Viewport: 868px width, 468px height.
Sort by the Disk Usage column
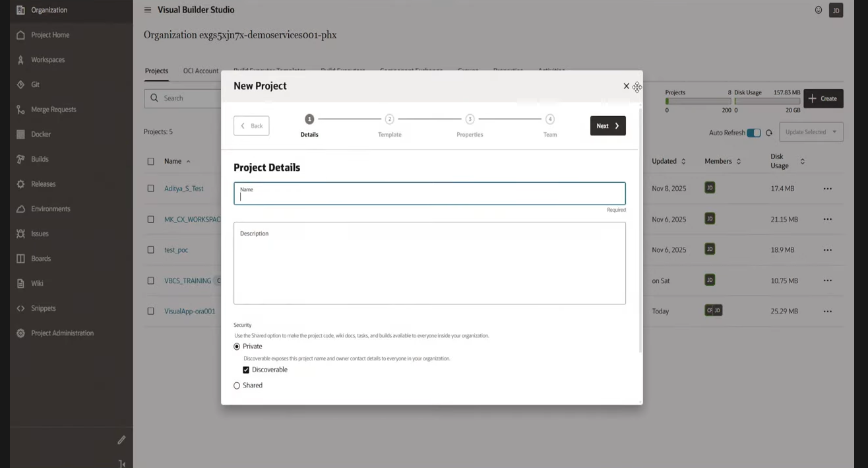click(x=803, y=161)
